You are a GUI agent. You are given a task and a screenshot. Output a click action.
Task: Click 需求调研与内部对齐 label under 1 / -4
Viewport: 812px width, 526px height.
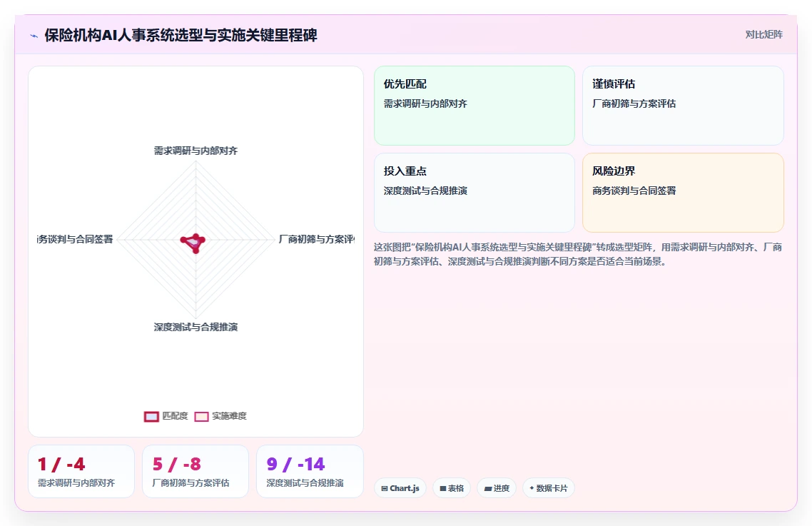pos(76,483)
